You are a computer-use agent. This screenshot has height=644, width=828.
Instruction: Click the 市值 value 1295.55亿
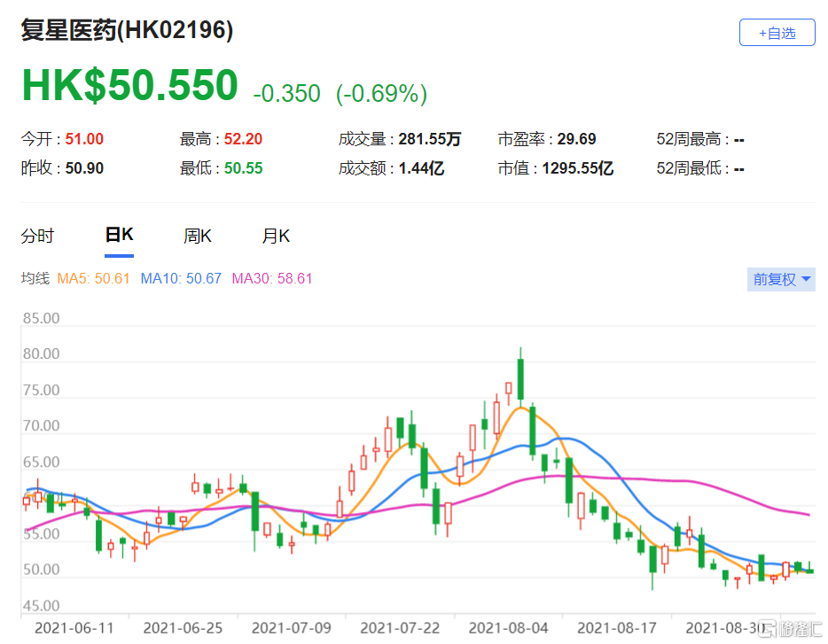pos(577,167)
